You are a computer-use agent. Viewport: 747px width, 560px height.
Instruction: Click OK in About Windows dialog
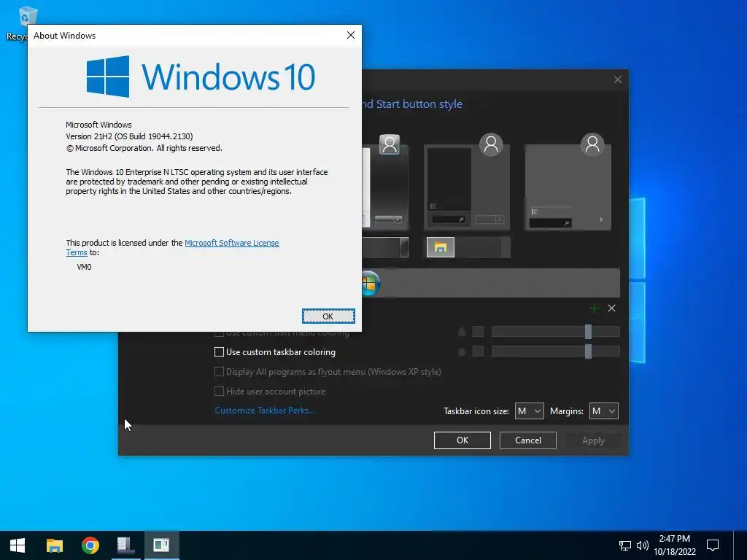click(328, 316)
